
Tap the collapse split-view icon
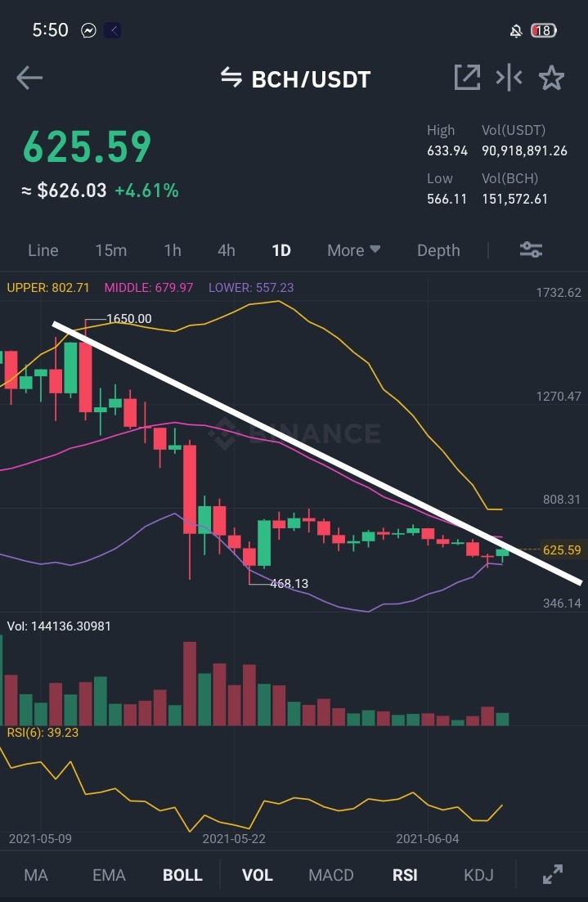pos(509,78)
